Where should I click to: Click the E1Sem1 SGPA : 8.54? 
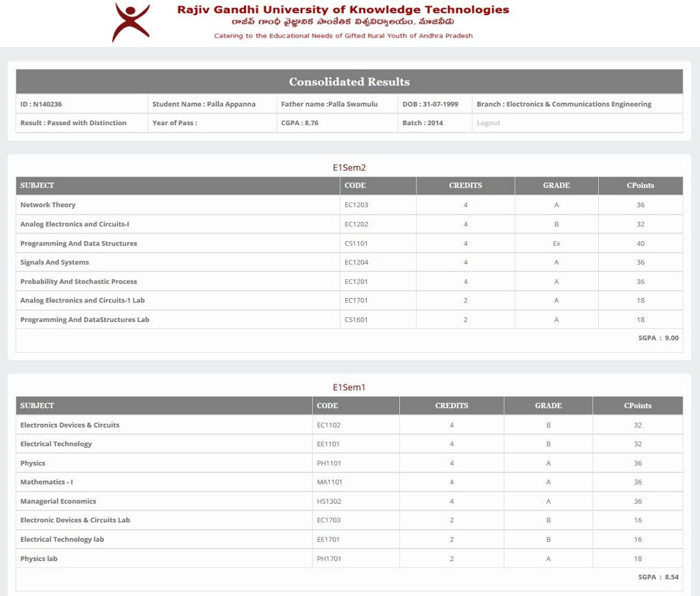tap(658, 577)
